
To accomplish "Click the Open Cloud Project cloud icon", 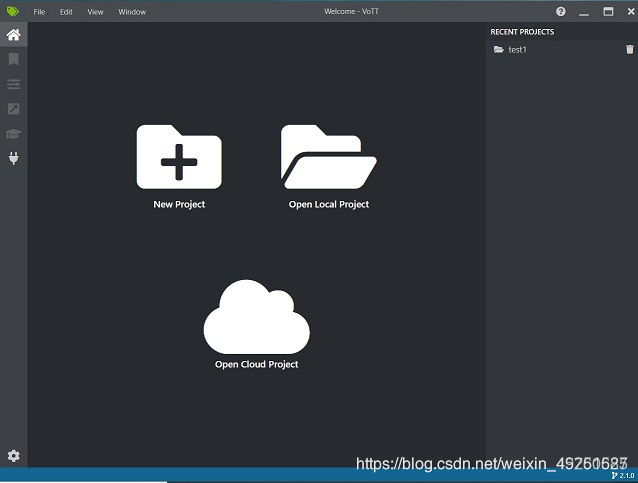I will click(257, 317).
